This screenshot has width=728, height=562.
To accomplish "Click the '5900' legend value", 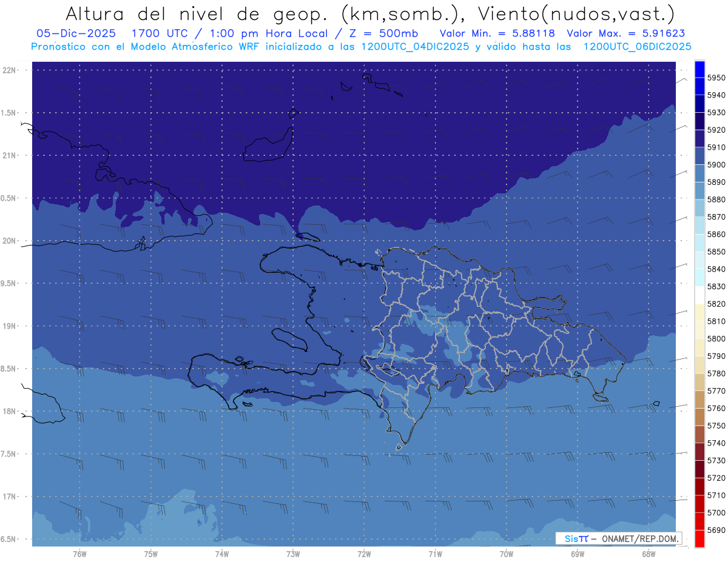I will [716, 164].
